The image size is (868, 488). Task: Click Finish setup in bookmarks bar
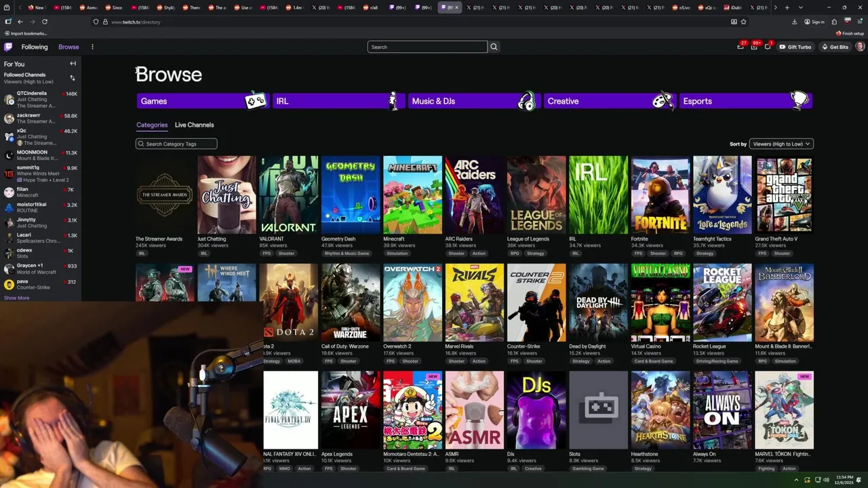(x=850, y=33)
